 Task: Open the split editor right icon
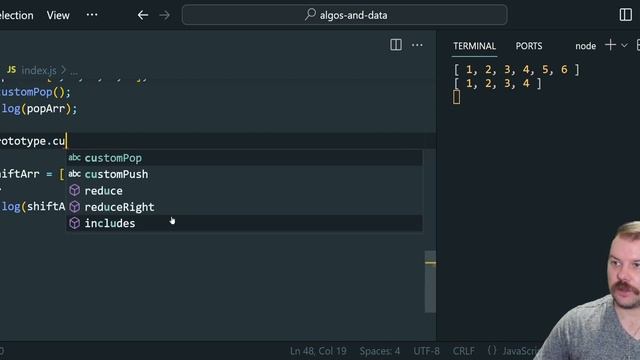(x=396, y=45)
